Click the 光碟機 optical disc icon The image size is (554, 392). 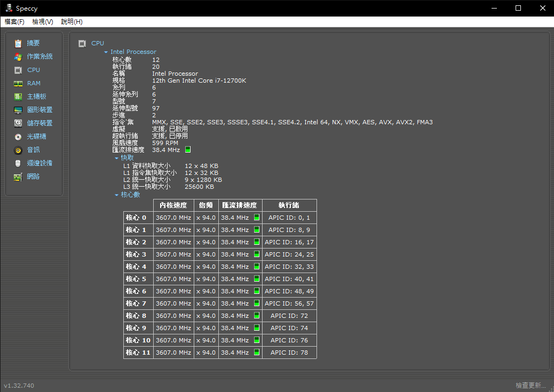click(18, 137)
